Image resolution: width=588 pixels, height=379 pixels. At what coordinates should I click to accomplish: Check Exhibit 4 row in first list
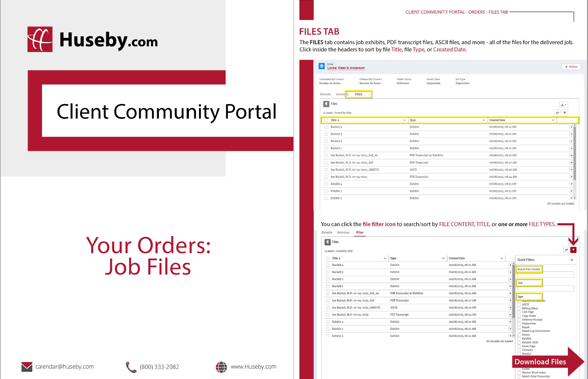(326, 184)
